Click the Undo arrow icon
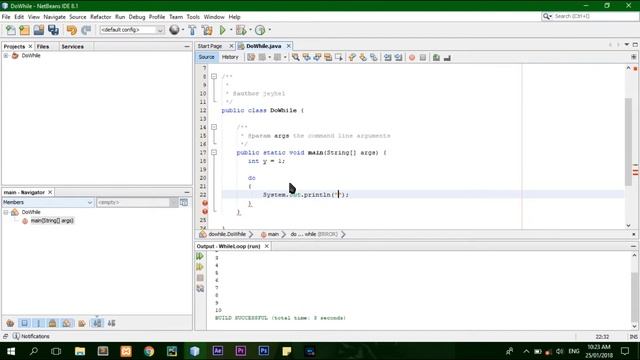 point(72,30)
